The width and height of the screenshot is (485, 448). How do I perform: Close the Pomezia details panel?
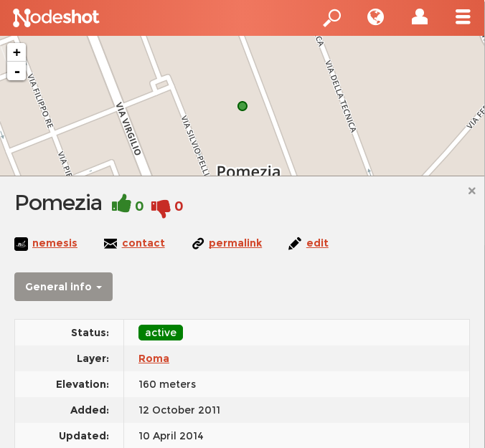click(471, 191)
